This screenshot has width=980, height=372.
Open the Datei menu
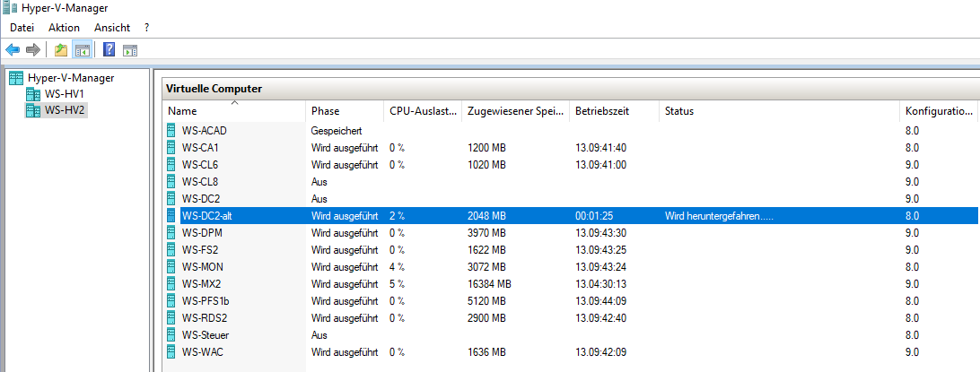[22, 28]
